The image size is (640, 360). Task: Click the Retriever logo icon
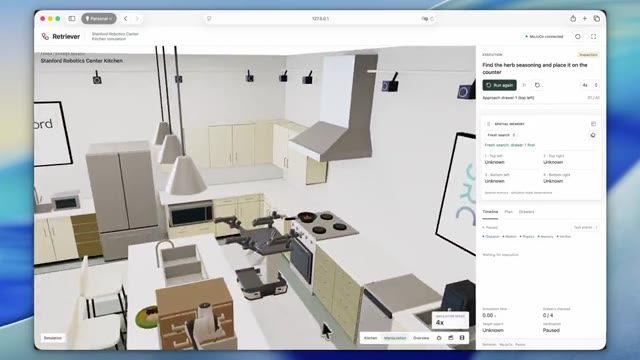[x=45, y=36]
